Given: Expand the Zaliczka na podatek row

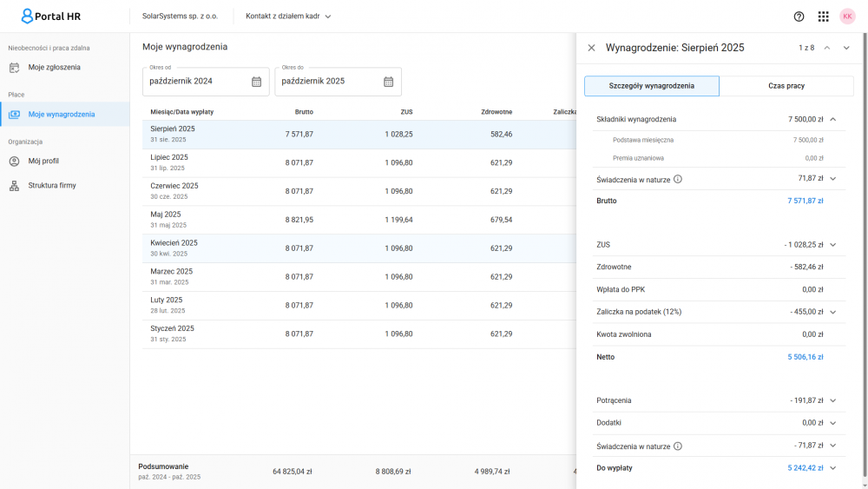Looking at the screenshot, I should (832, 312).
